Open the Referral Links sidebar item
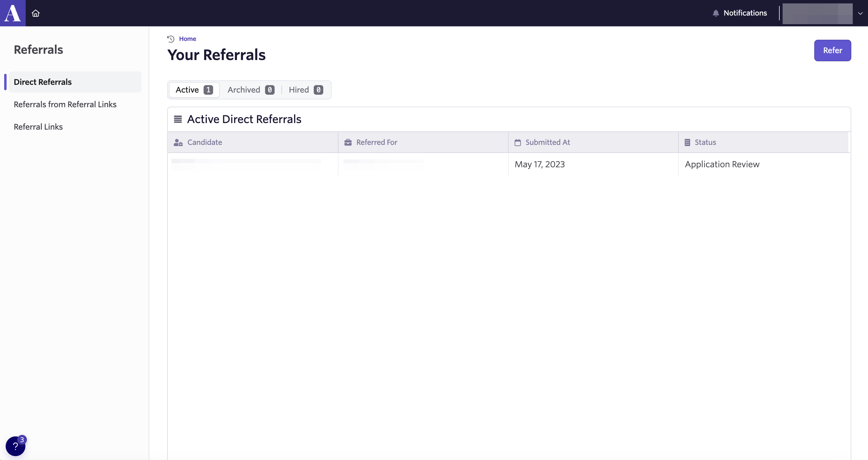Viewport: 868px width, 460px height. 38,127
